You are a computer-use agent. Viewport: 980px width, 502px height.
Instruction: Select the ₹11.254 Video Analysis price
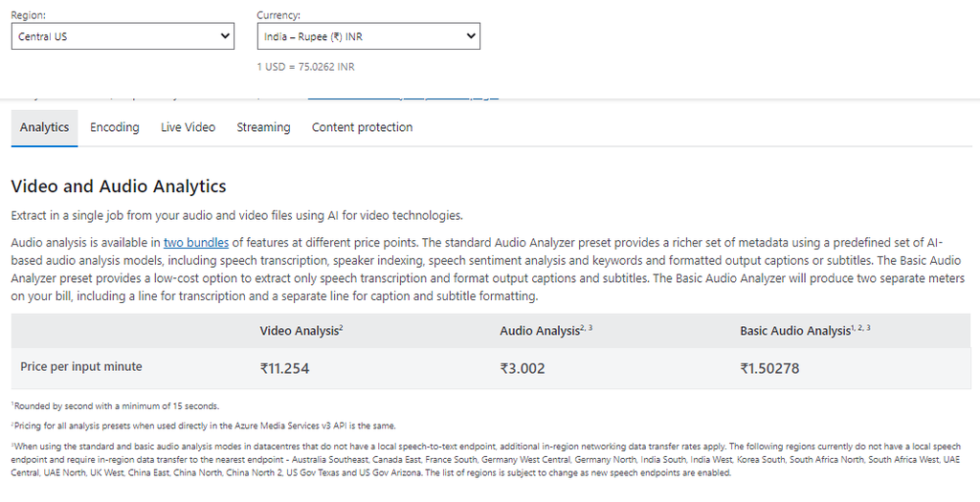point(284,367)
